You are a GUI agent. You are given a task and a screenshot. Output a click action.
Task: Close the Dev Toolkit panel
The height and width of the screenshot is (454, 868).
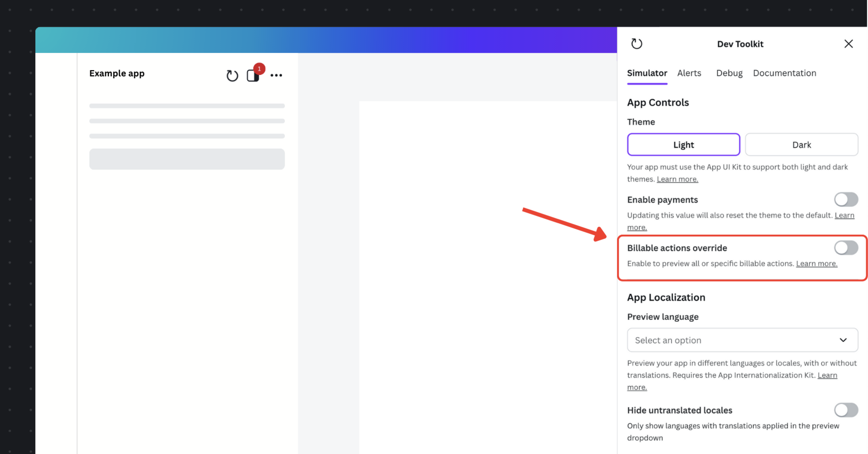pos(849,44)
